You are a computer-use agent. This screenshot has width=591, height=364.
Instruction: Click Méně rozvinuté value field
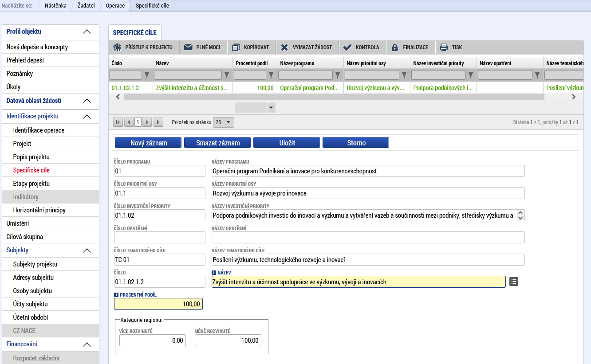pos(228,340)
